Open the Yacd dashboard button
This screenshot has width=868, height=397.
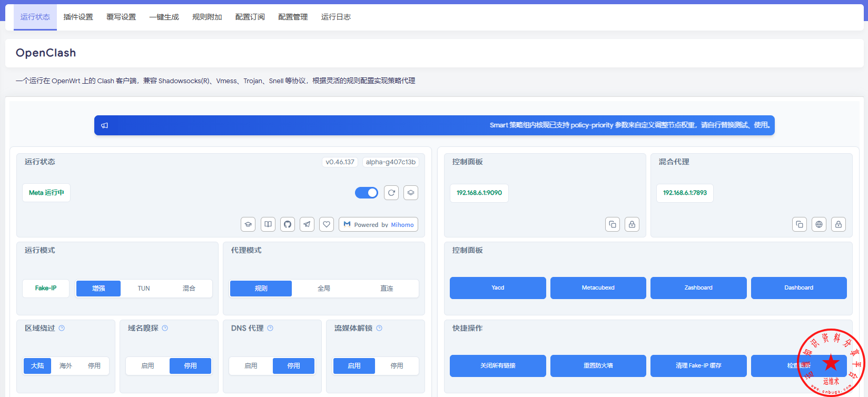coord(498,288)
